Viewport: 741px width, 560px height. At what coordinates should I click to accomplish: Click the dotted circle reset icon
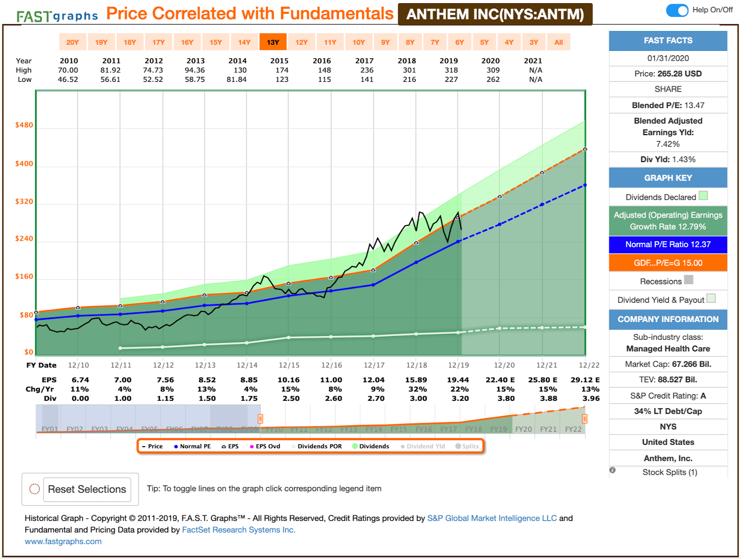(x=34, y=489)
